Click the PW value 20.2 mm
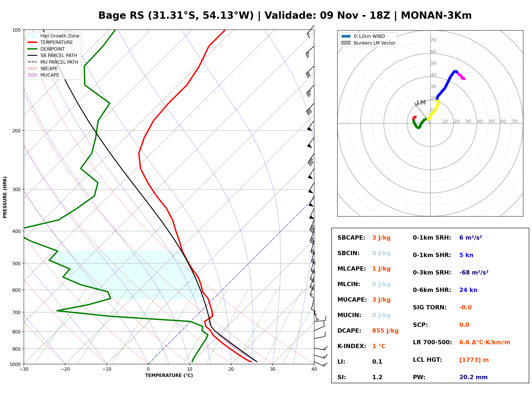532x394 pixels. tap(474, 377)
